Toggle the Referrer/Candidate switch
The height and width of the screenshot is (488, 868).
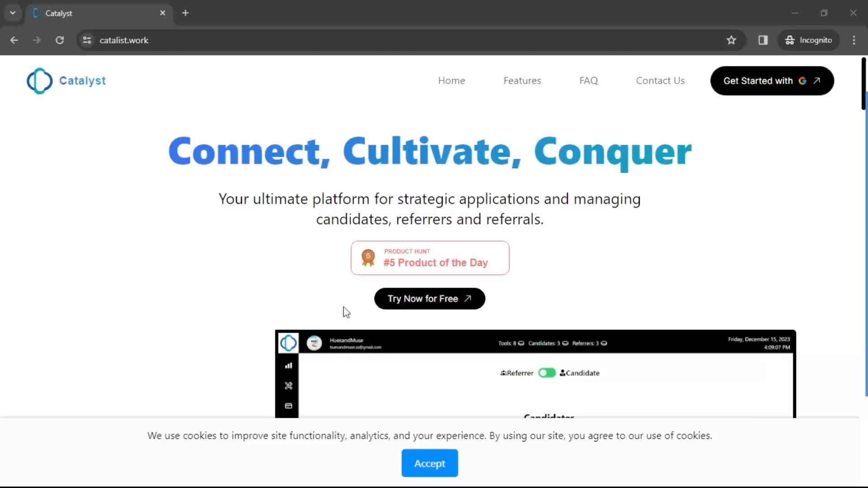coord(547,372)
